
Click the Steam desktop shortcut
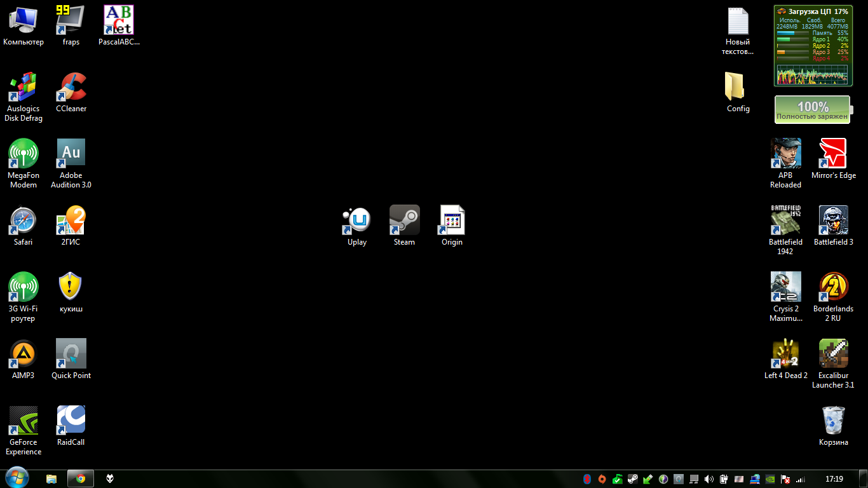coord(405,226)
